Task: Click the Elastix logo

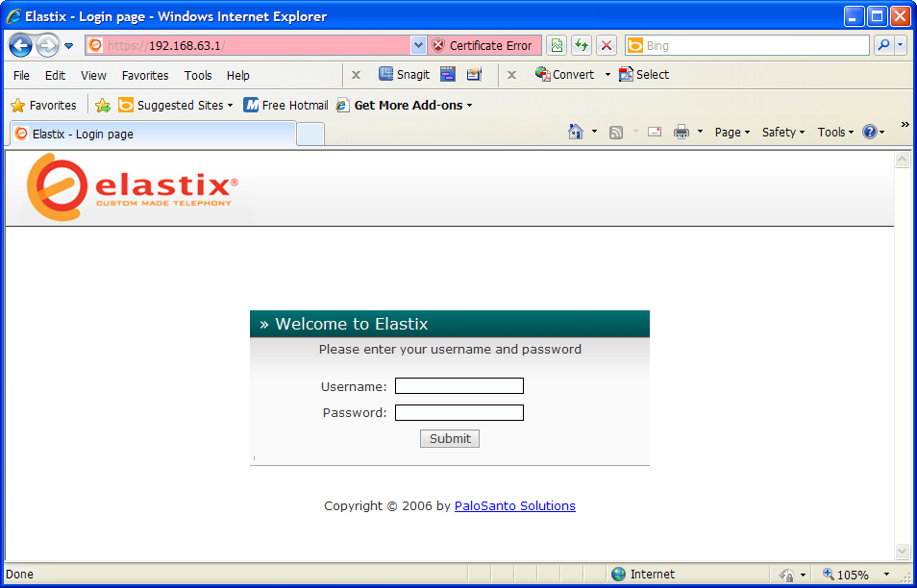Action: click(x=133, y=187)
